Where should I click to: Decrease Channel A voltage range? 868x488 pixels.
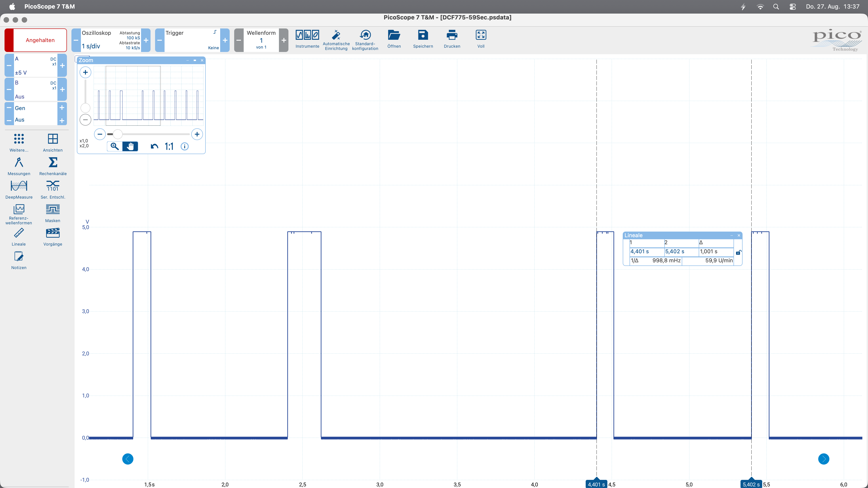9,65
